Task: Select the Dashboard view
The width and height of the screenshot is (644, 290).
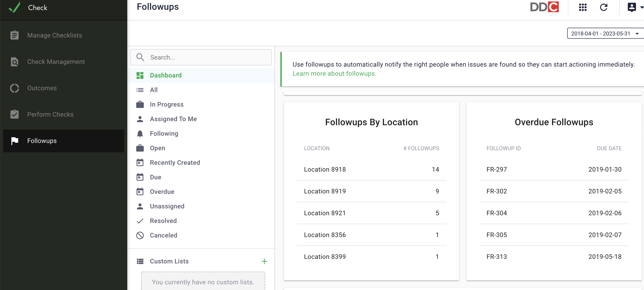Action: click(x=201, y=75)
